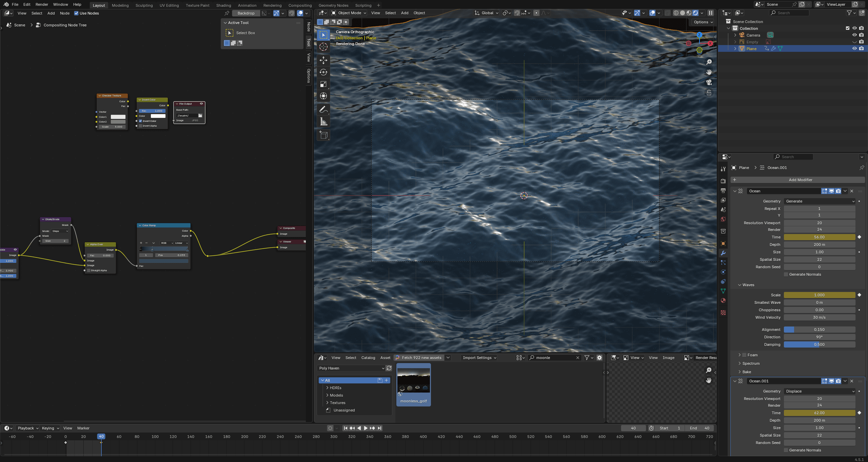
Task: Switch to the Compositing workspace tab
Action: pos(300,5)
